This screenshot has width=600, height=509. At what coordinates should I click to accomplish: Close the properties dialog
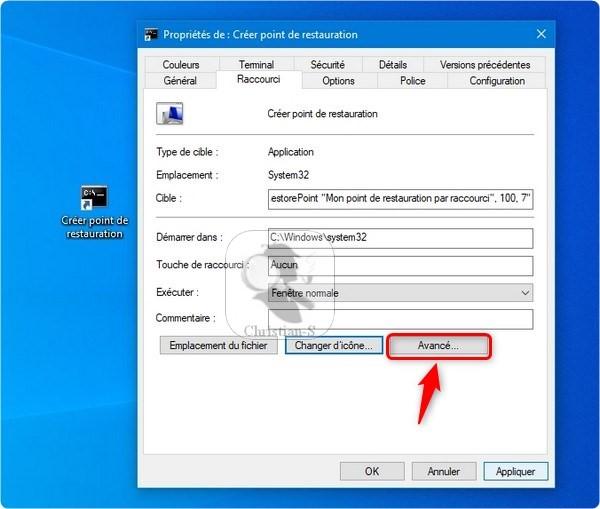541,34
